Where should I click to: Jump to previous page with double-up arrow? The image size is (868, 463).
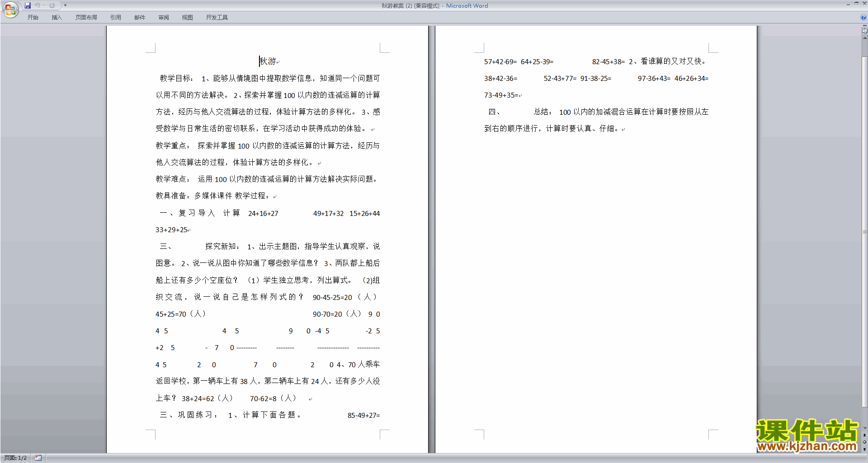click(x=865, y=435)
